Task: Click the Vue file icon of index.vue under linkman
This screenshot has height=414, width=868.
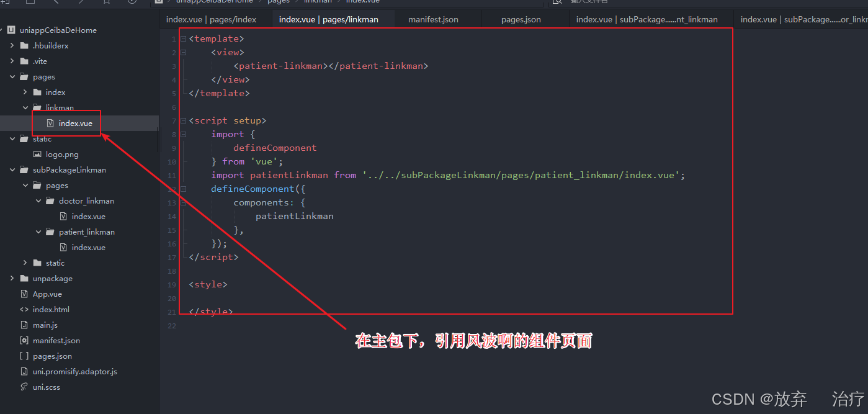Action: click(50, 123)
